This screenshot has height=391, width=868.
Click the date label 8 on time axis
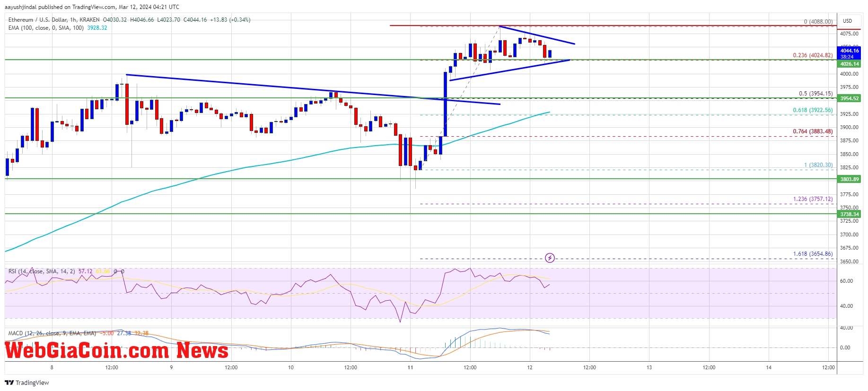click(x=52, y=367)
